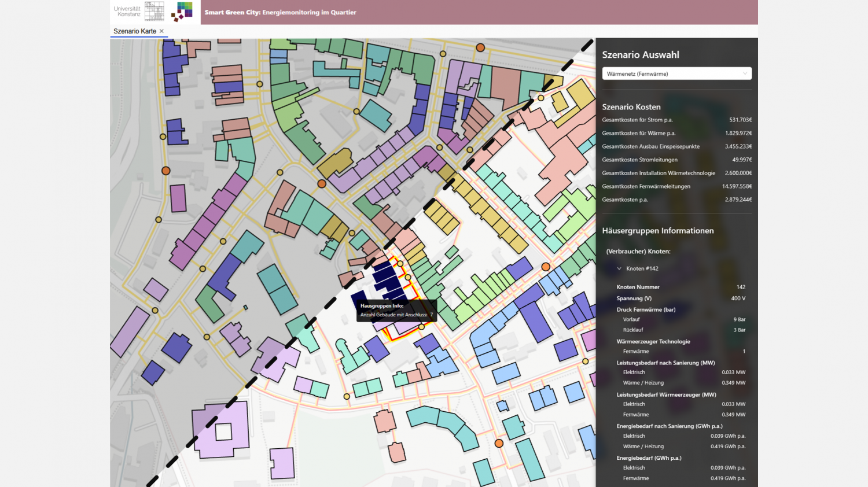Screen dimensions: 868x487
Task: Click the highlighted dark navy building group
Action: (x=386, y=279)
